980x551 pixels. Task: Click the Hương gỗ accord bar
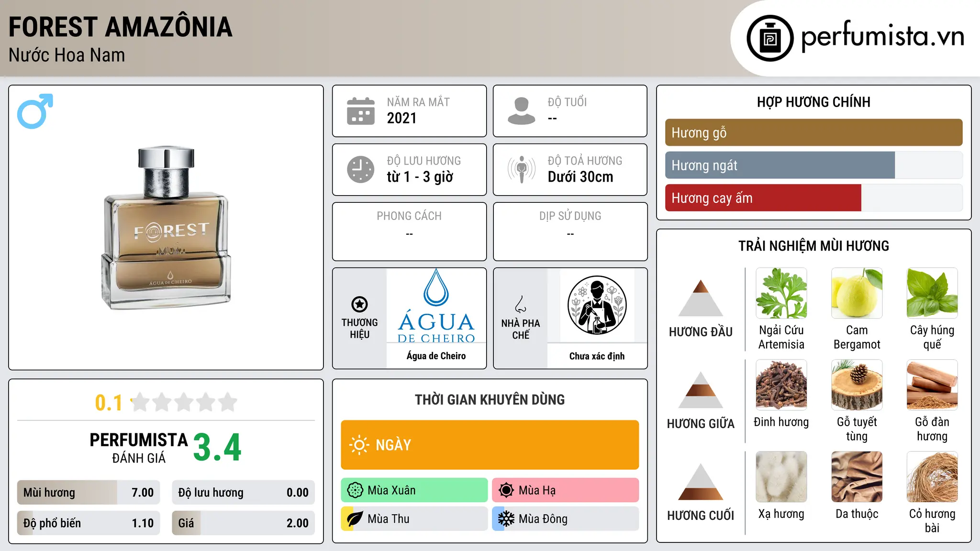[x=813, y=132]
